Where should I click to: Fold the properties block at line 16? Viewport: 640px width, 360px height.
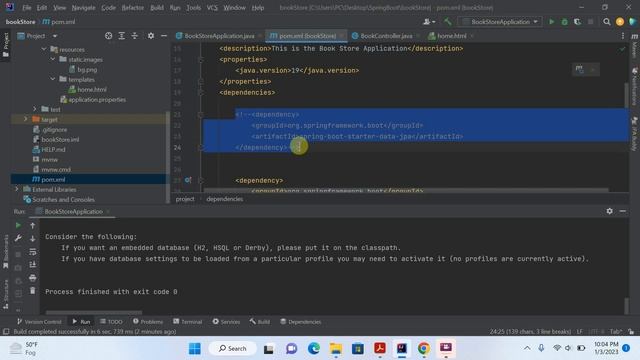tap(200, 60)
